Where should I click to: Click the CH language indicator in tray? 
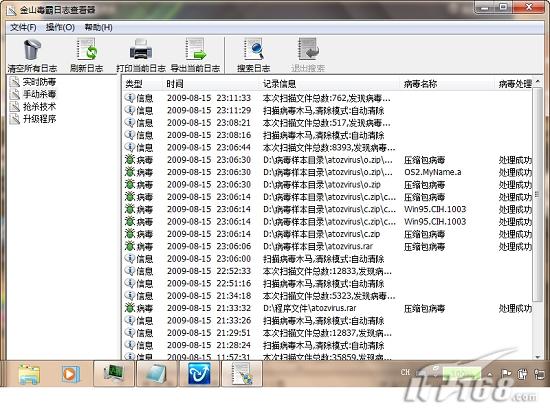[405, 372]
